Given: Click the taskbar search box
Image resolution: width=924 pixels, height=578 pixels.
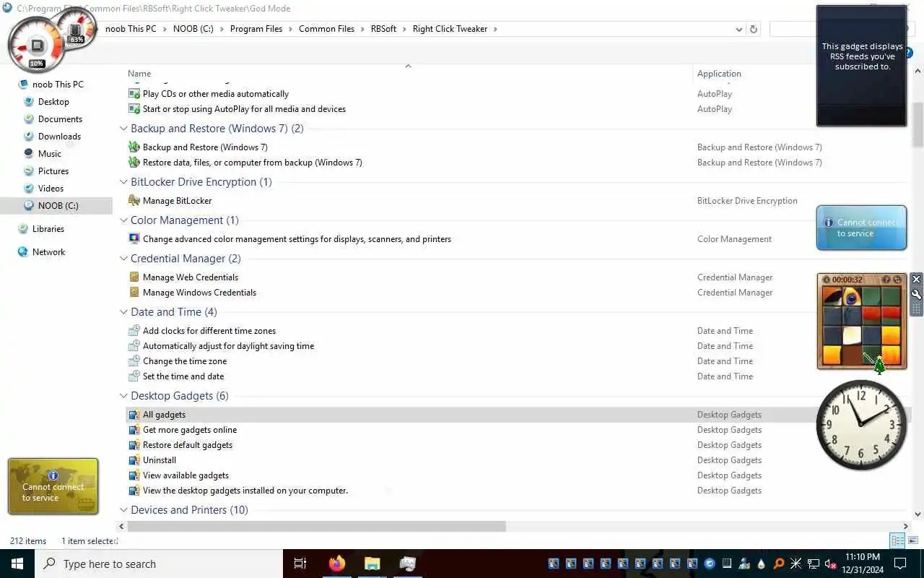Looking at the screenshot, I should [x=159, y=564].
